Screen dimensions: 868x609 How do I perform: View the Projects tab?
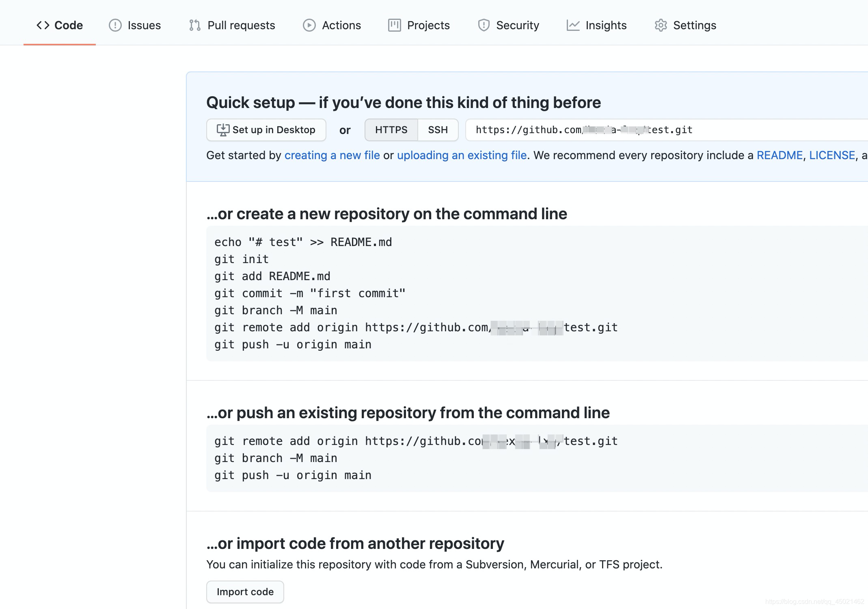[x=419, y=25]
